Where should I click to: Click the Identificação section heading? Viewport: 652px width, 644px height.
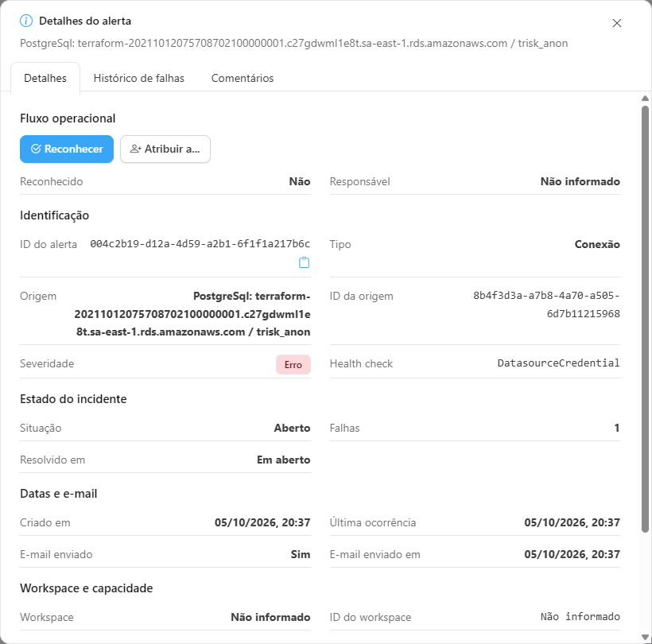[x=55, y=215]
